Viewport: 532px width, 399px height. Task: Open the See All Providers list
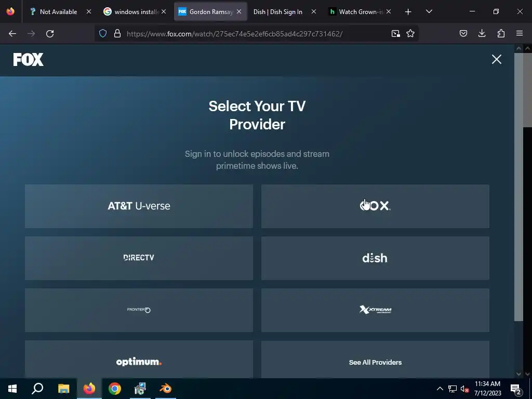375,360
